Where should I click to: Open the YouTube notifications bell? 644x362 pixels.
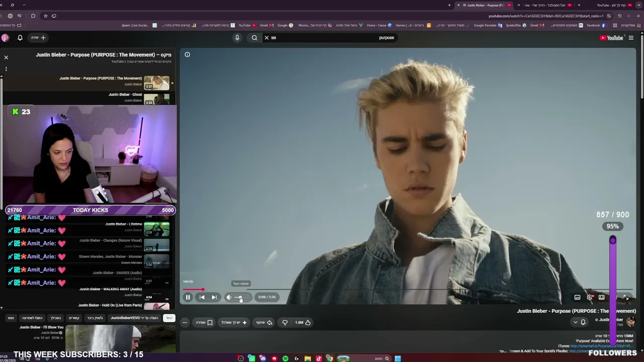coord(20,38)
